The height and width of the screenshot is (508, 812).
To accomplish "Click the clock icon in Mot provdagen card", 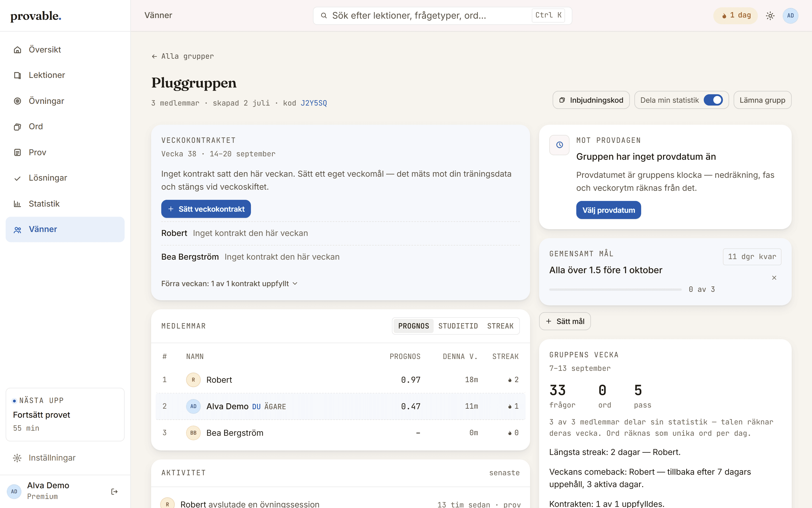I will pyautogui.click(x=559, y=145).
